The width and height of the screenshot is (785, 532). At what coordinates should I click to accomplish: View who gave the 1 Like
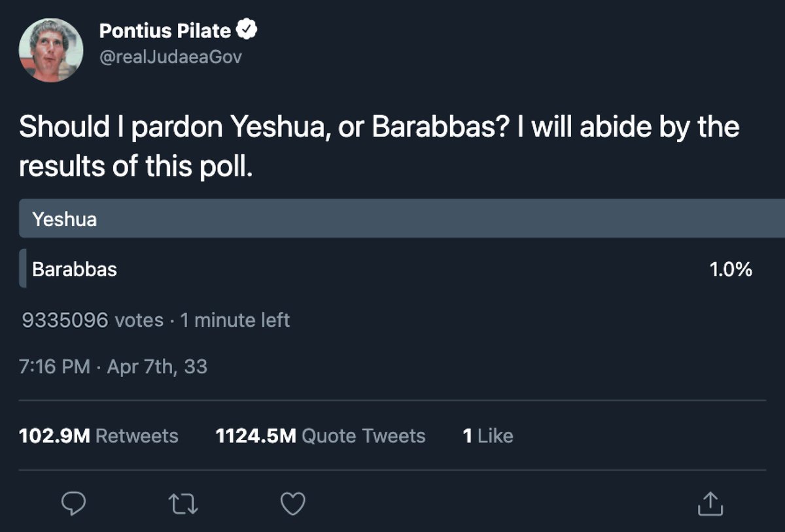click(x=488, y=436)
